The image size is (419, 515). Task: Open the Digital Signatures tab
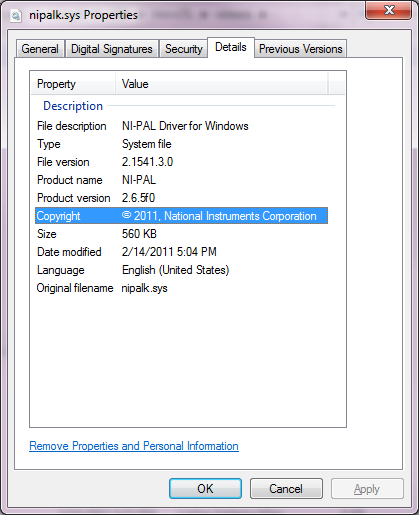click(x=112, y=49)
